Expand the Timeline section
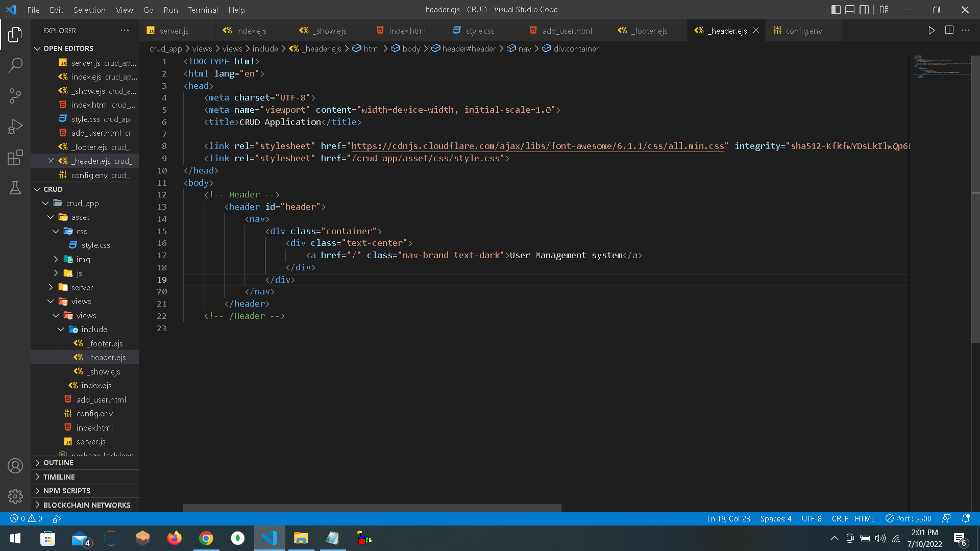 [x=85, y=477]
